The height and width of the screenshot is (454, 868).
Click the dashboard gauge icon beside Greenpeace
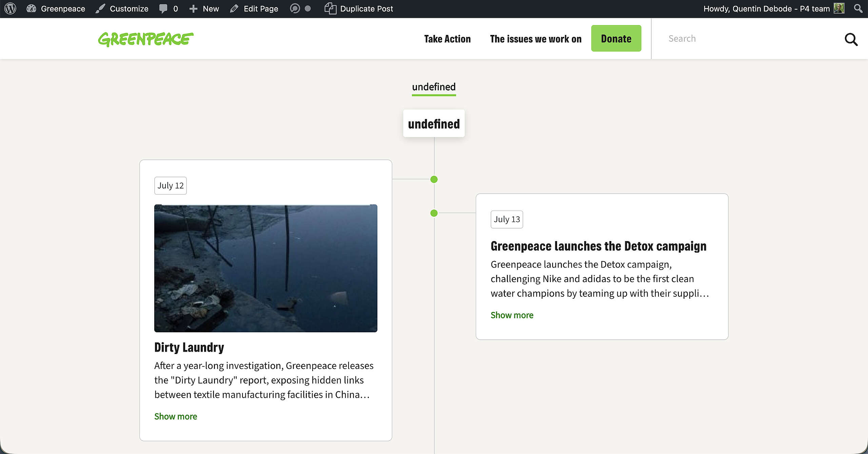31,8
